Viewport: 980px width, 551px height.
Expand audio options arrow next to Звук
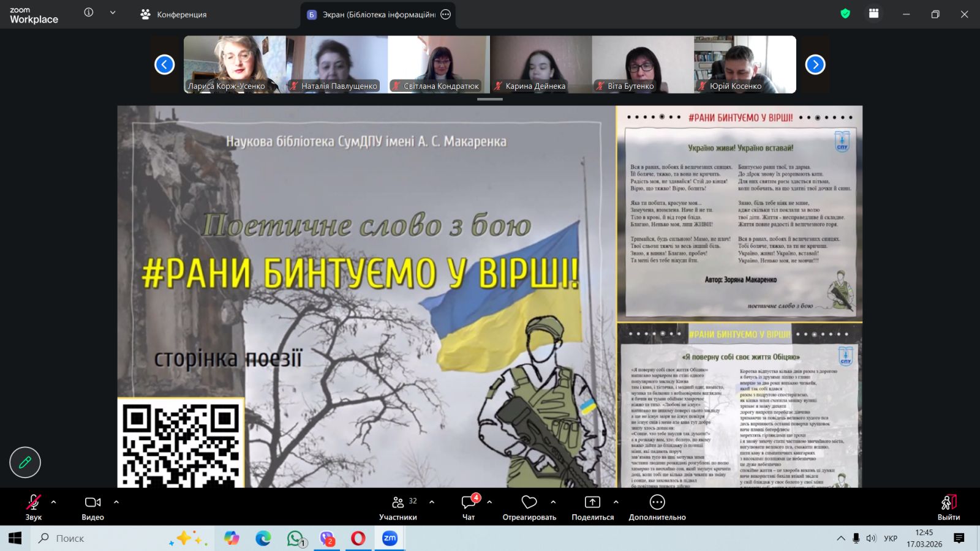54,502
